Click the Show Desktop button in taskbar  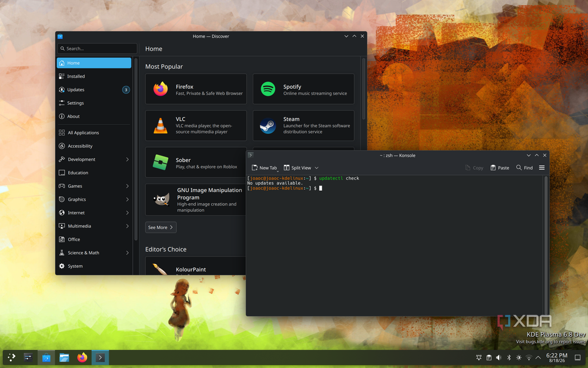click(x=578, y=358)
